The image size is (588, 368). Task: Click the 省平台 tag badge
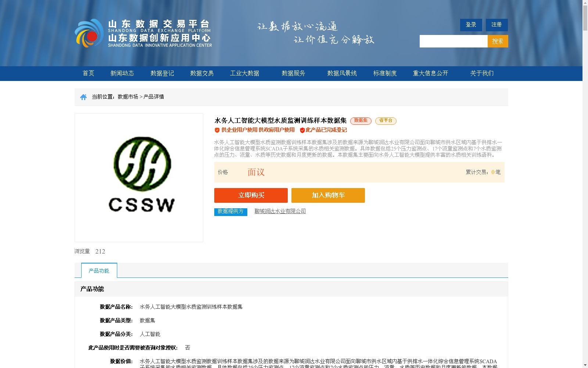click(386, 121)
